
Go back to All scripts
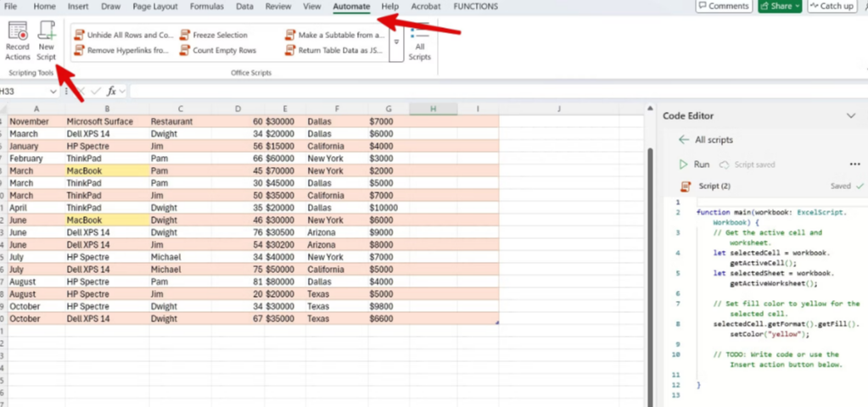[x=706, y=140]
